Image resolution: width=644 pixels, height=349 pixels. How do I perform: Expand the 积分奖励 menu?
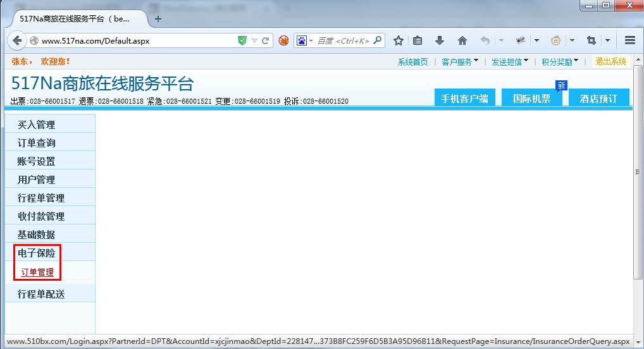click(x=560, y=62)
